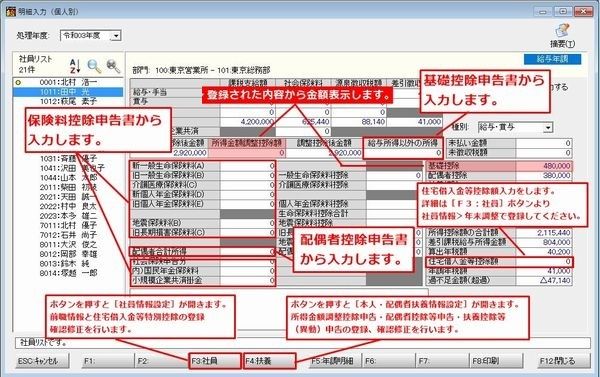Screen dimensions: 600x377
Task: Click ESC:キャンセル button
Action: (42, 361)
